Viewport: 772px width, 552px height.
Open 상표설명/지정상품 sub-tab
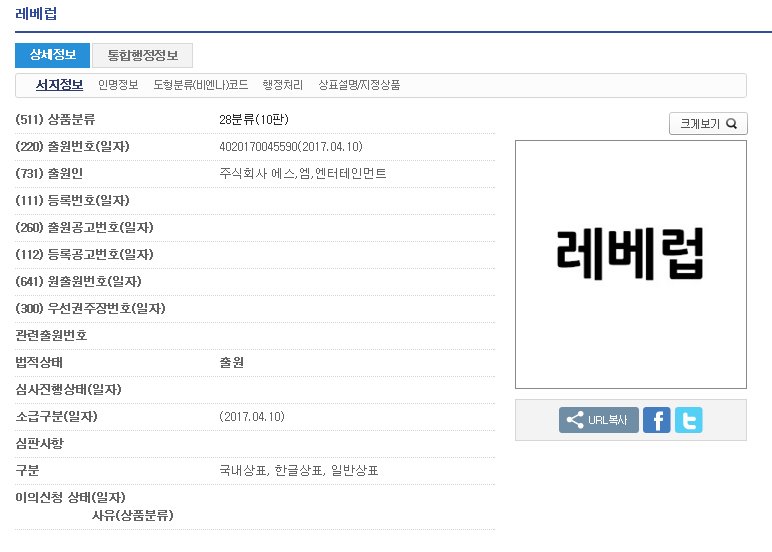[x=359, y=85]
